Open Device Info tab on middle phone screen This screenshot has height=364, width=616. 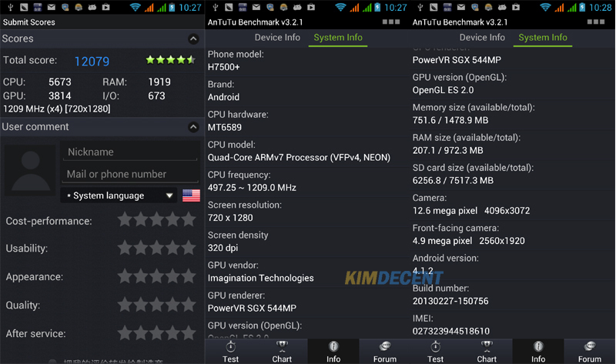tap(277, 37)
